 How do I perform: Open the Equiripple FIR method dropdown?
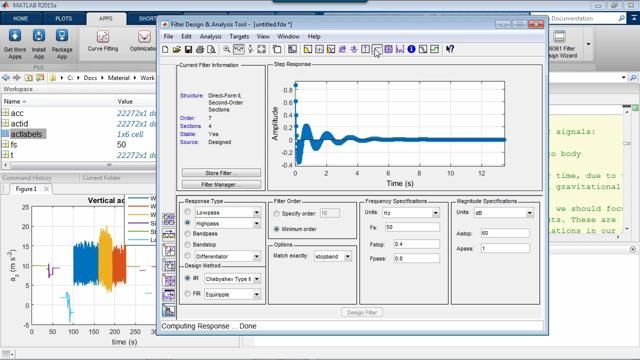pos(256,294)
